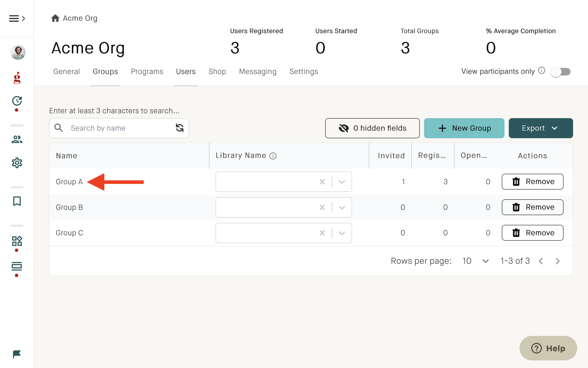588x368 pixels.
Task: Expand the hamburger sidebar menu
Action: click(x=17, y=18)
